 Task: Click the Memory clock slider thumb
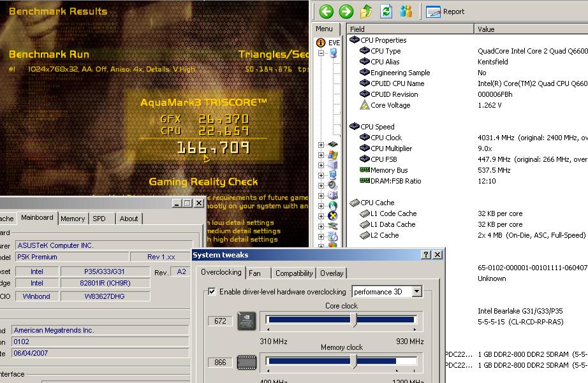click(x=353, y=361)
